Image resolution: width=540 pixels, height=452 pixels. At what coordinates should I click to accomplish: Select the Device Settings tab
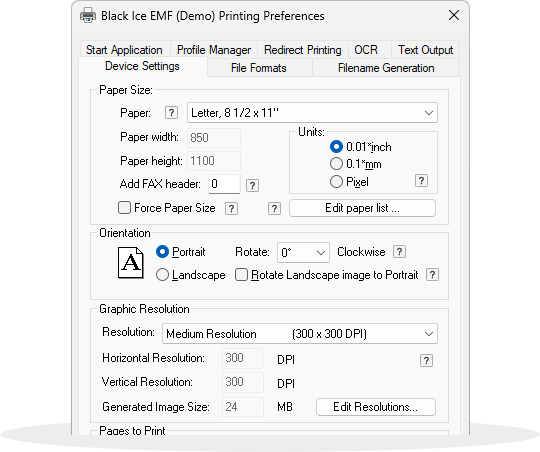tap(143, 66)
